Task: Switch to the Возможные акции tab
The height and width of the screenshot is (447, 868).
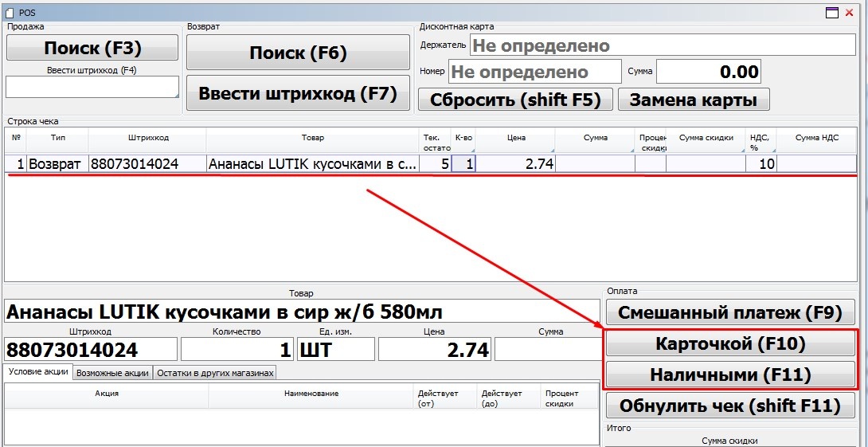Action: coord(112,373)
